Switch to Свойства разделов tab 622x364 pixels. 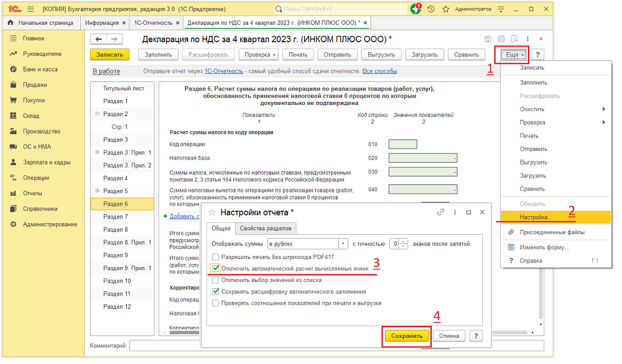266,228
